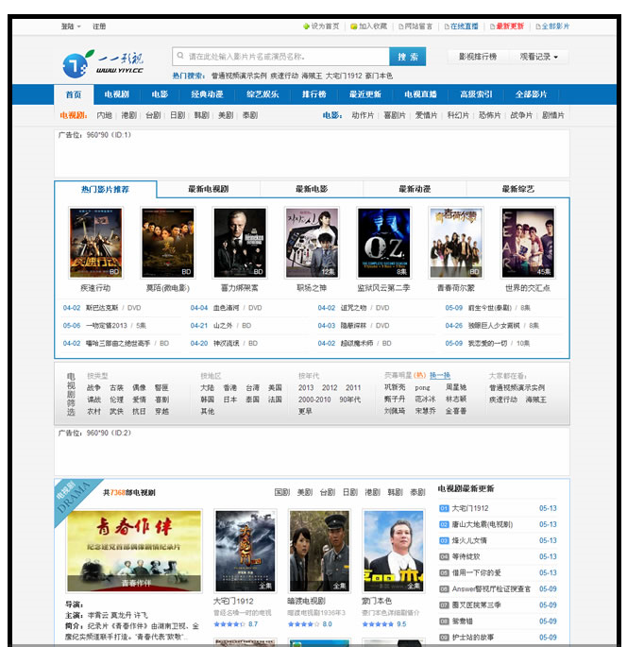Open the 青春荷尔蒙 poster
Viewport: 644px width, 647px height.
point(456,243)
